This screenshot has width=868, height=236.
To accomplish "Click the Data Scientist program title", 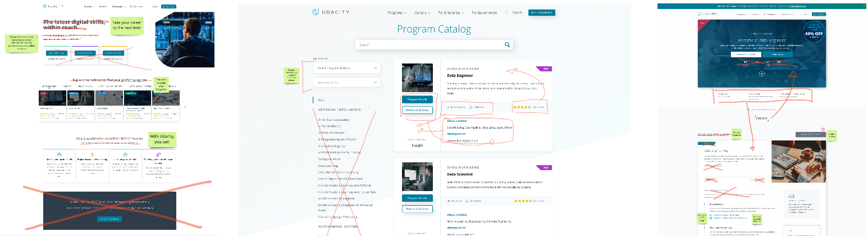I will click(460, 175).
